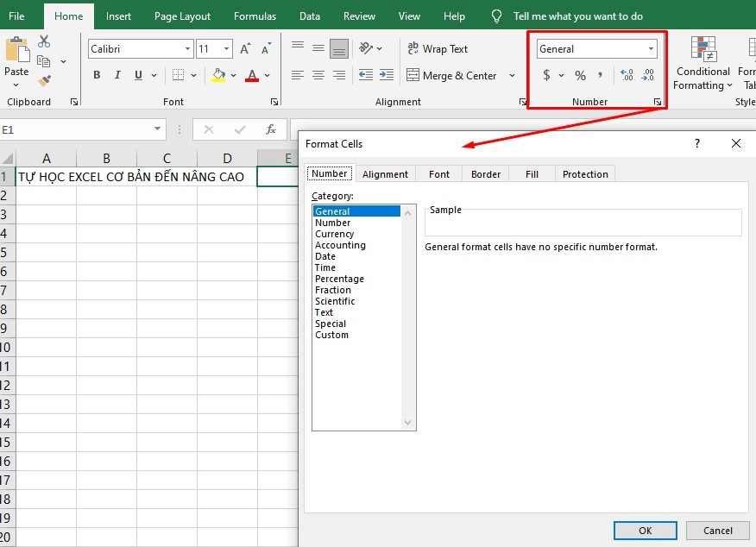Open the General number format dropdown
Image resolution: width=756 pixels, height=547 pixels.
[x=650, y=49]
